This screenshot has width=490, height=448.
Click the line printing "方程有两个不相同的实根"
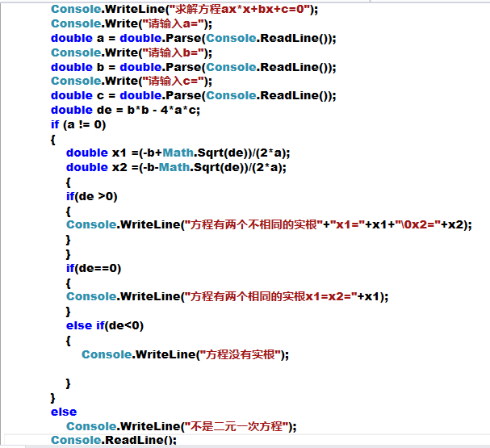click(269, 224)
